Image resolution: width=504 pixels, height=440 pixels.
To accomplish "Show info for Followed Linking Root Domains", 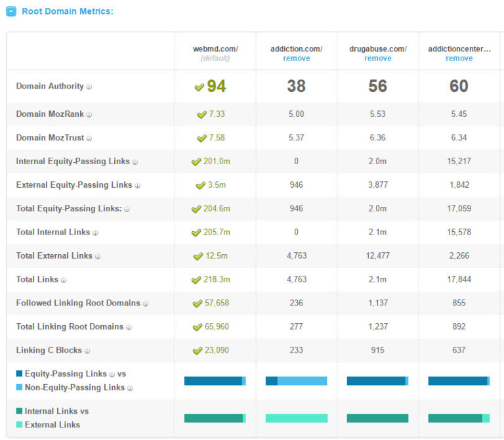I will tap(146, 303).
